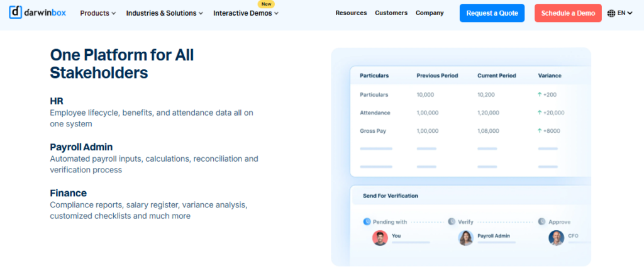
Task: Click the Particulars column header
Action: click(x=374, y=75)
